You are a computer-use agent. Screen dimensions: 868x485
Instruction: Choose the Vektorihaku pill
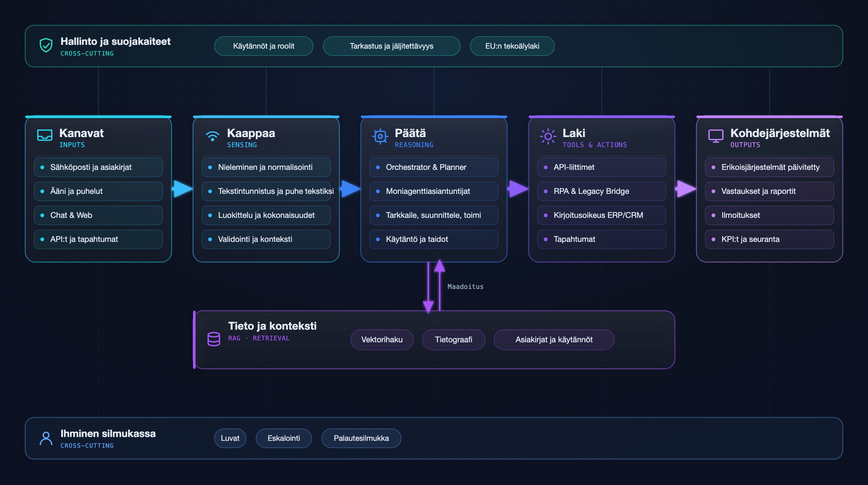(x=382, y=340)
